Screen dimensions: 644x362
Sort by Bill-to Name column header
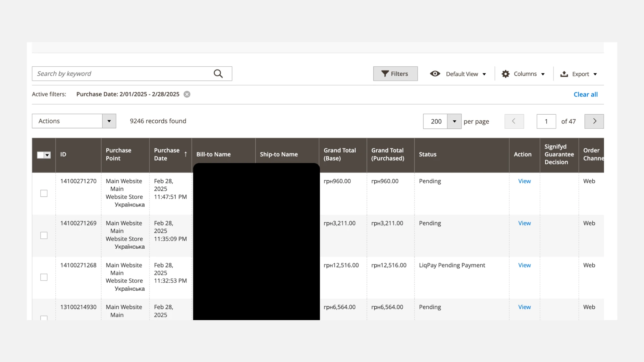(x=223, y=155)
